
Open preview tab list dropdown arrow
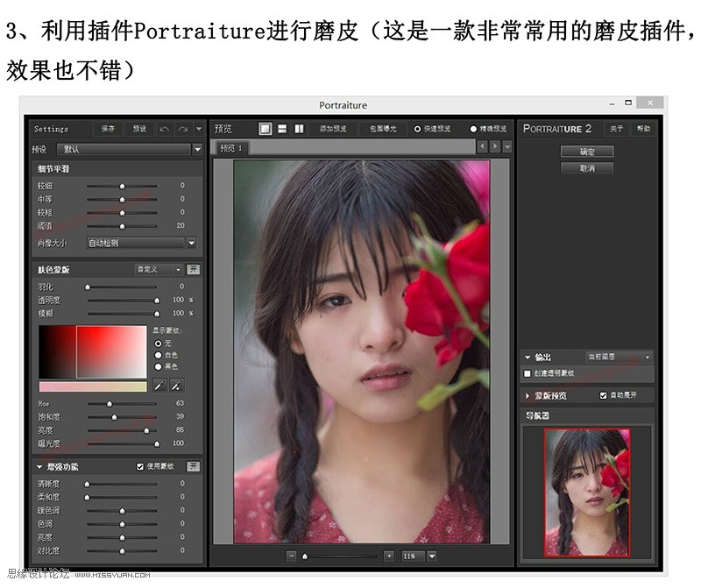click(x=507, y=146)
